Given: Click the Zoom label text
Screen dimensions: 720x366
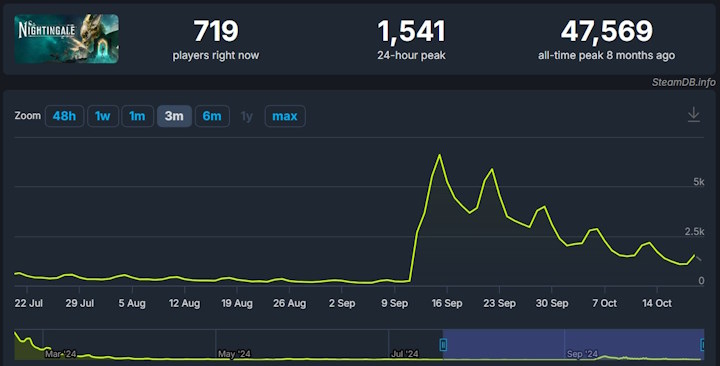Looking at the screenshot, I should (x=28, y=116).
